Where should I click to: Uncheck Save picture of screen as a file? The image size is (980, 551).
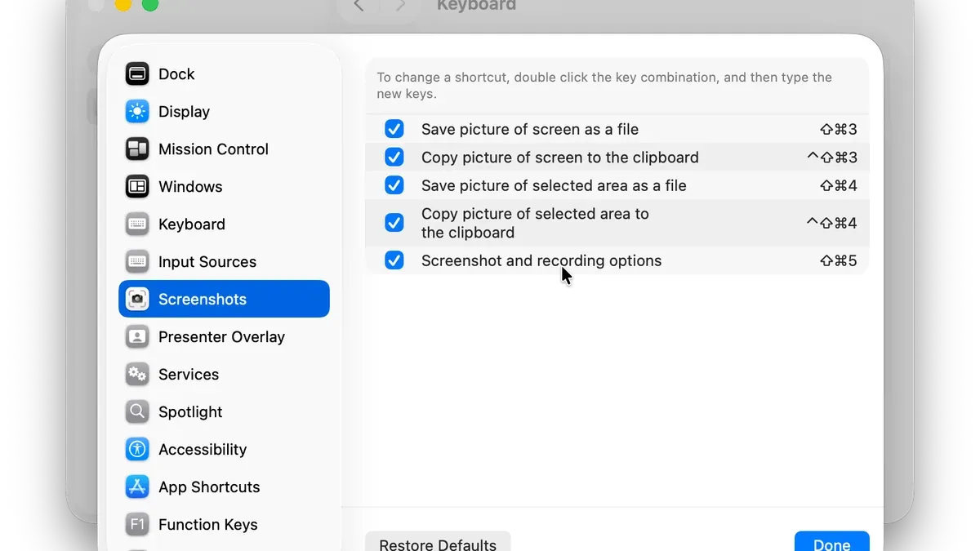[x=394, y=129]
